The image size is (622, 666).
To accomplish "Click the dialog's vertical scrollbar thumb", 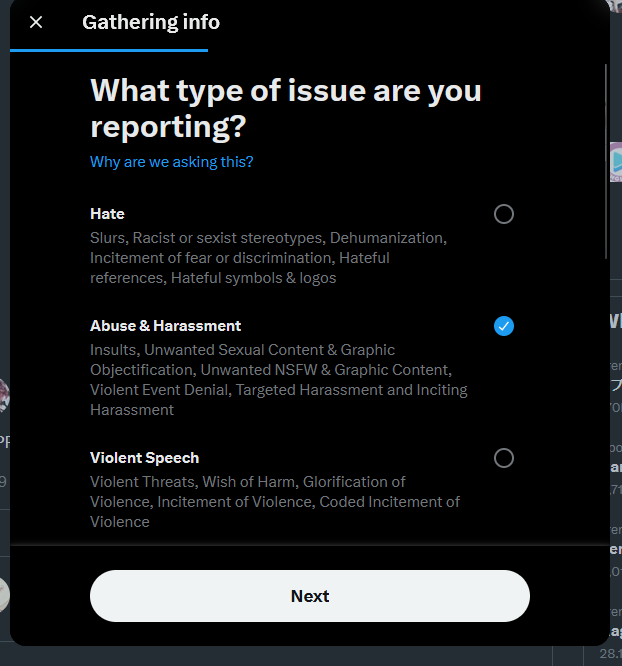I will click(x=606, y=161).
